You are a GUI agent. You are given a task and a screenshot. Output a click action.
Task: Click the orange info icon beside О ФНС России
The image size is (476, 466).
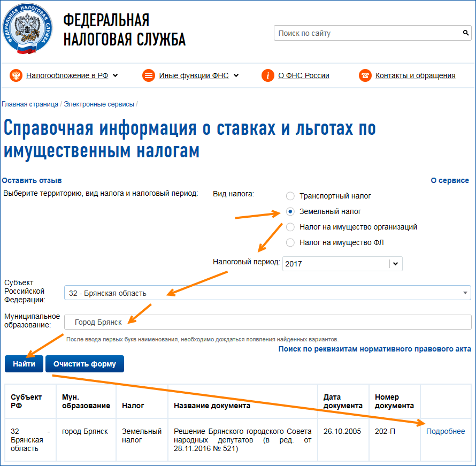tap(268, 75)
